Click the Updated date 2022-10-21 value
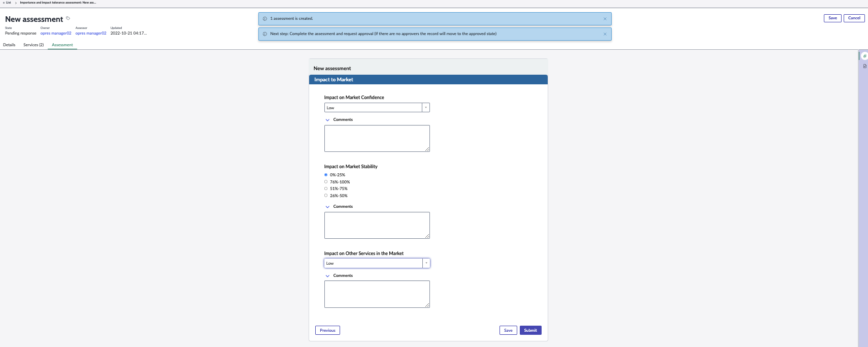This screenshot has height=347, width=868. [128, 34]
